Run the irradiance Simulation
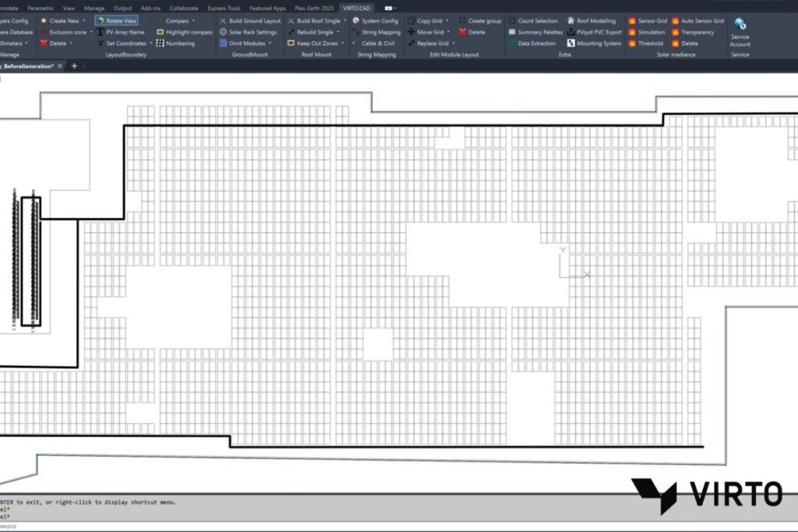This screenshot has width=798, height=532. (x=647, y=32)
